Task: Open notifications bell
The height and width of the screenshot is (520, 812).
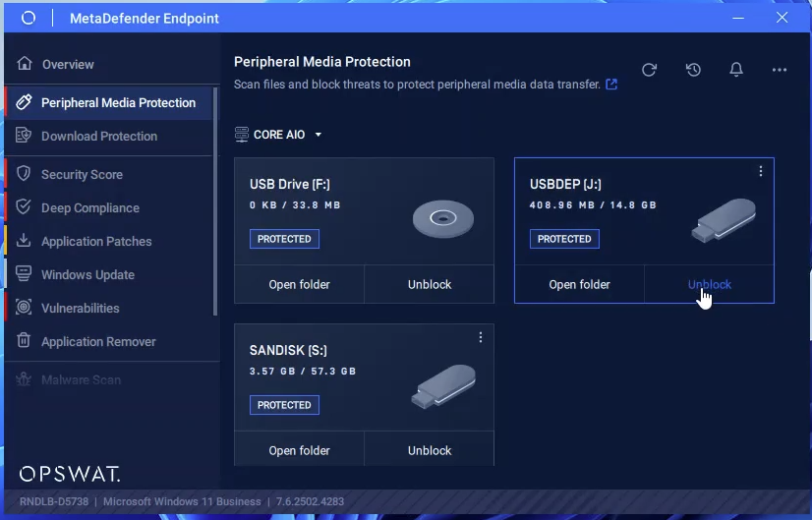Action: pos(736,70)
